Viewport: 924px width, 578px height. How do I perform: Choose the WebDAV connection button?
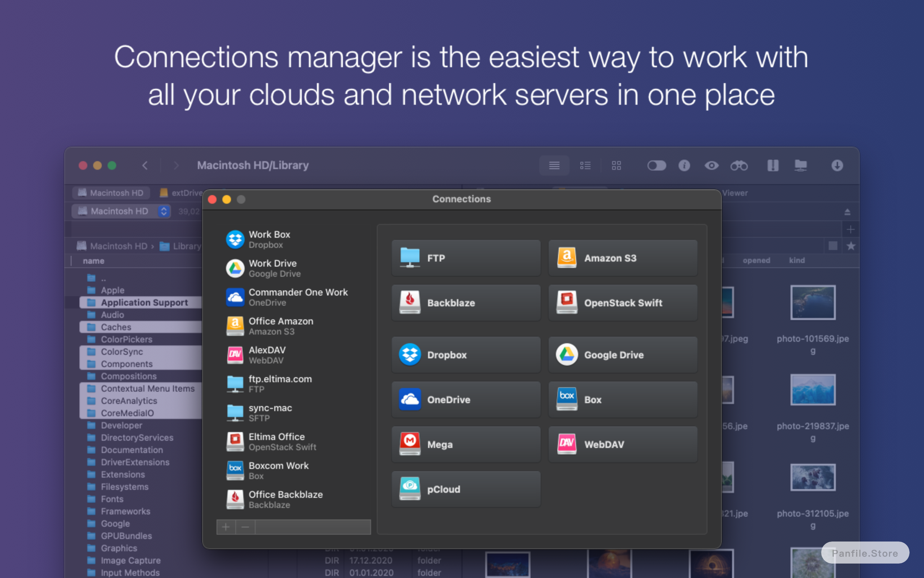[623, 444]
